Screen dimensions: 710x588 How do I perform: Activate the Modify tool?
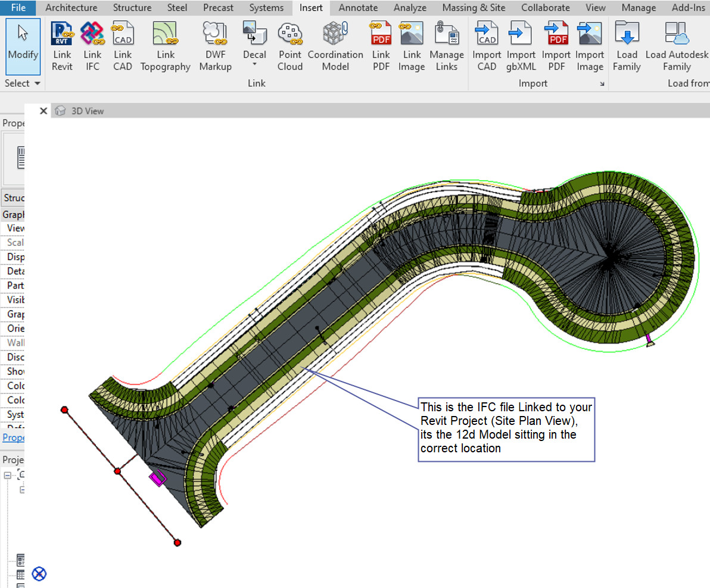pos(23,45)
